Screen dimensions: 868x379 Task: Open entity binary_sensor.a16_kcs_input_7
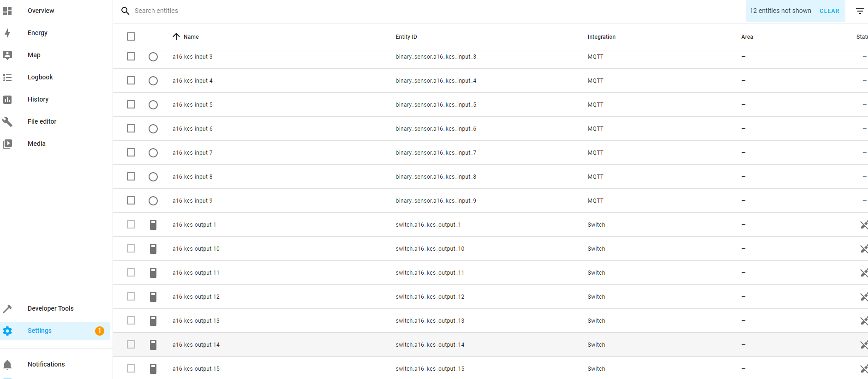click(435, 153)
